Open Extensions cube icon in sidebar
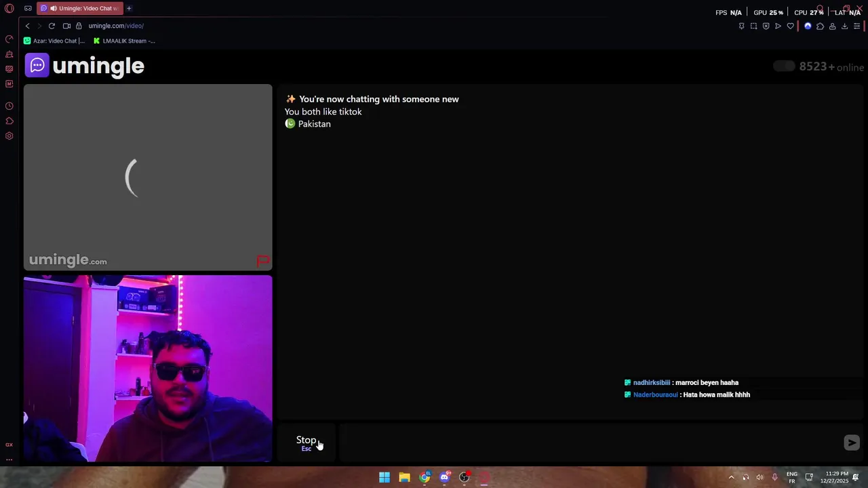Image resolution: width=868 pixels, height=488 pixels. tap(9, 121)
